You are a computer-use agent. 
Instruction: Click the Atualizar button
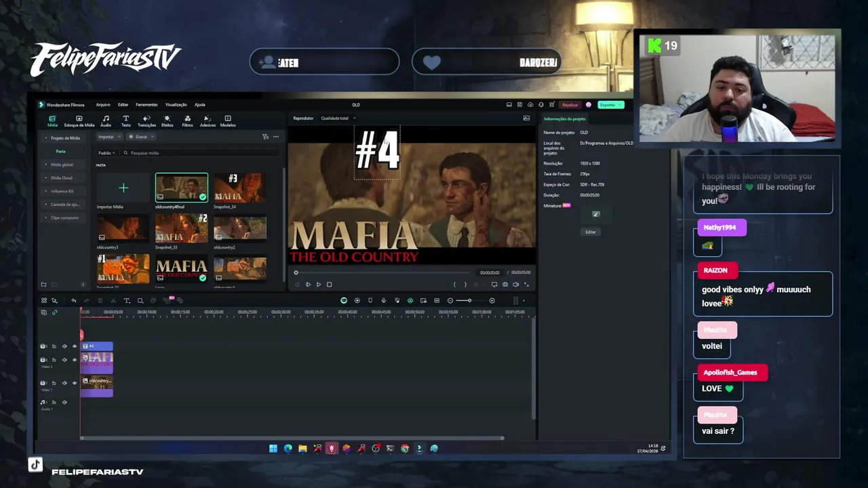(570, 104)
